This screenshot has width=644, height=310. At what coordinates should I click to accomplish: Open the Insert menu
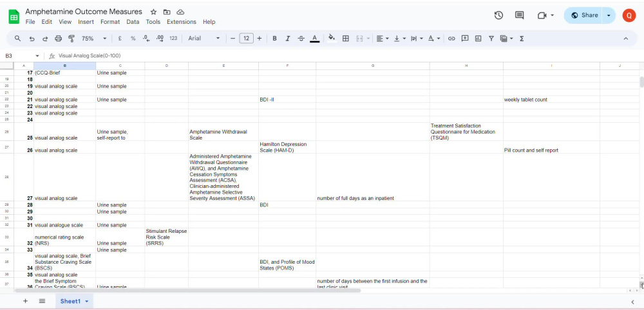tap(86, 22)
